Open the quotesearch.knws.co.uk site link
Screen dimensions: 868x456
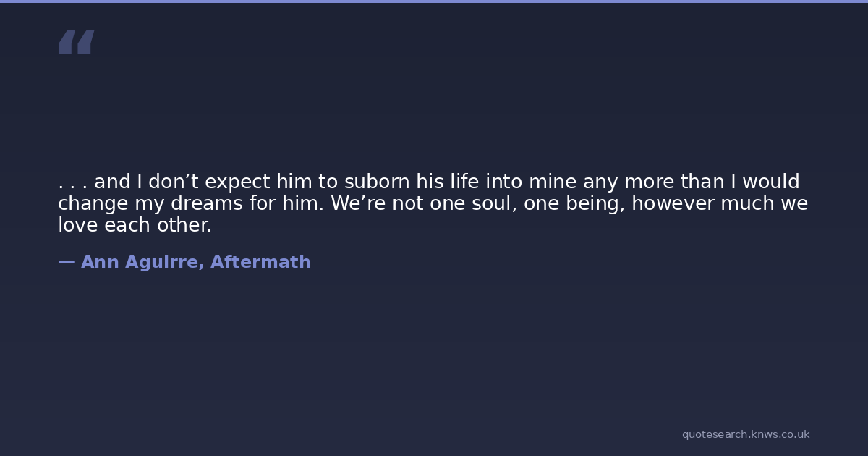[745, 434]
